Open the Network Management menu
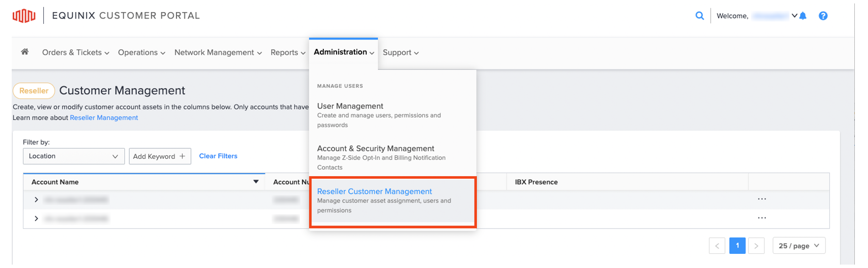The width and height of the screenshot is (868, 268). click(218, 52)
